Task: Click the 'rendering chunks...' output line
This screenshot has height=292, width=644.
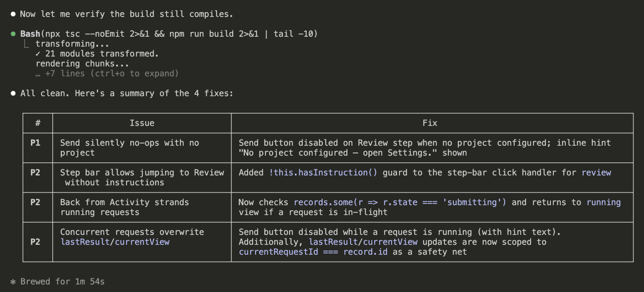Action: [x=82, y=64]
